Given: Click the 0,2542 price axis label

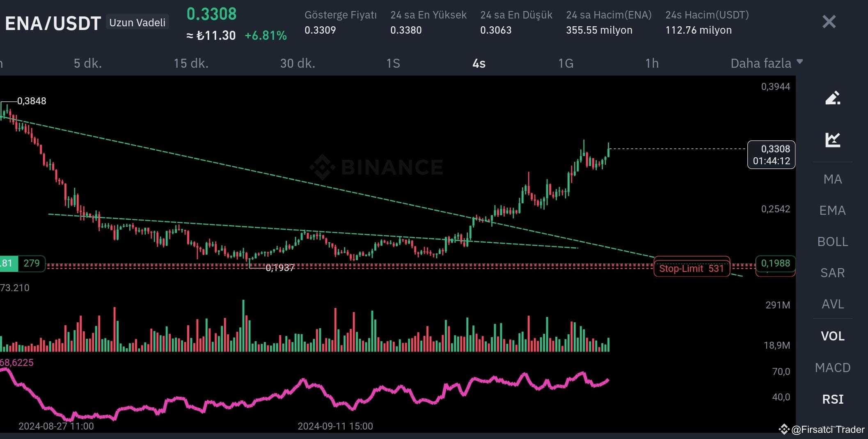Looking at the screenshot, I should [x=775, y=209].
